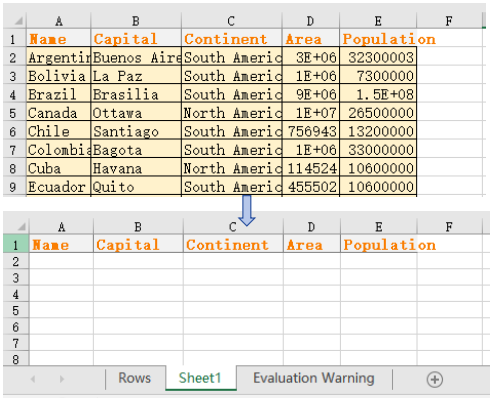Click the Continent header cell in top spreadsheet
This screenshot has height=398, width=494.
point(232,38)
